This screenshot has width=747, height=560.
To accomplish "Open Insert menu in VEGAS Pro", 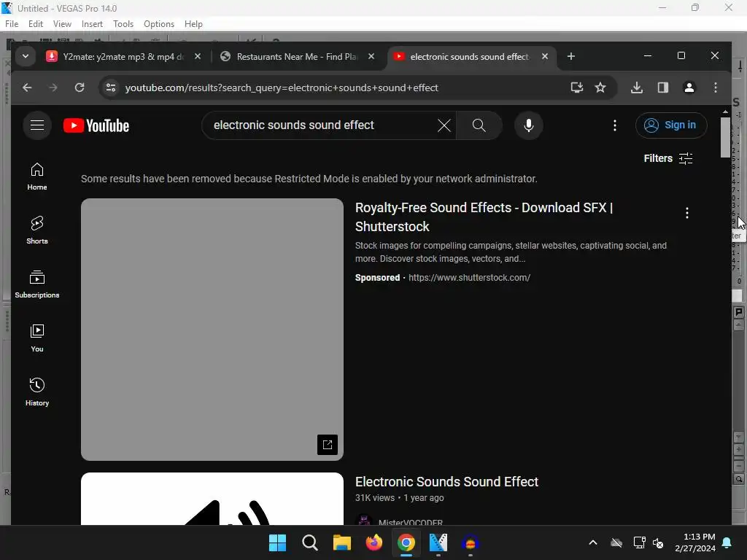I will coord(92,24).
